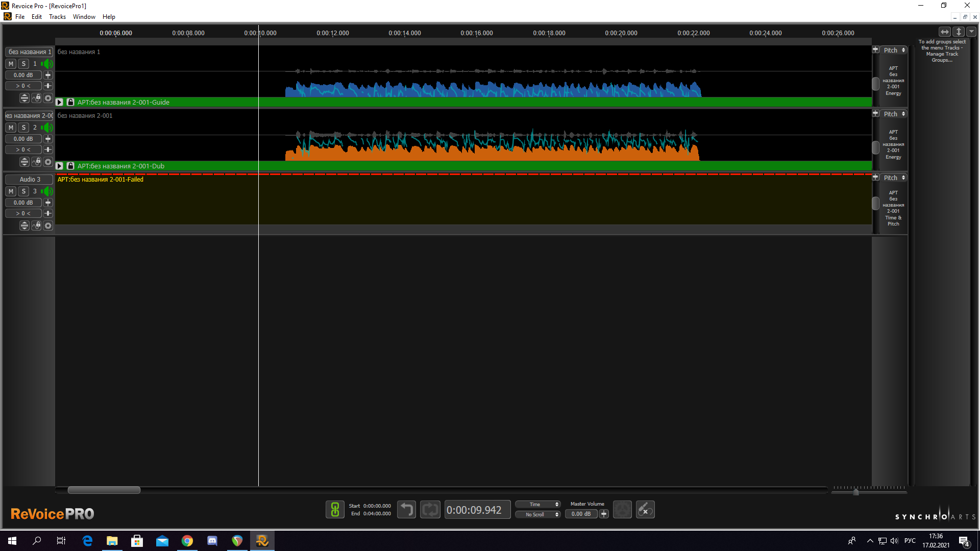Mute track 1 with M button
This screenshot has width=980, height=551.
[x=11, y=64]
